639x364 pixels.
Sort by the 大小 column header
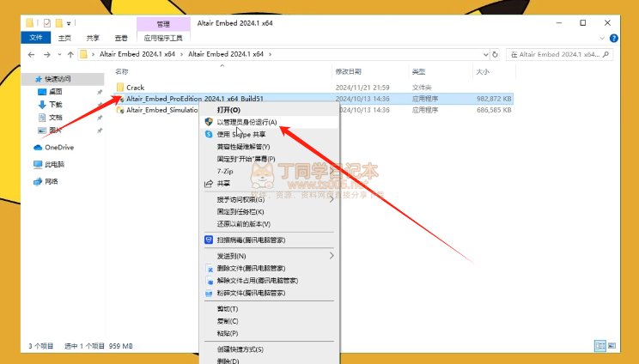point(483,71)
